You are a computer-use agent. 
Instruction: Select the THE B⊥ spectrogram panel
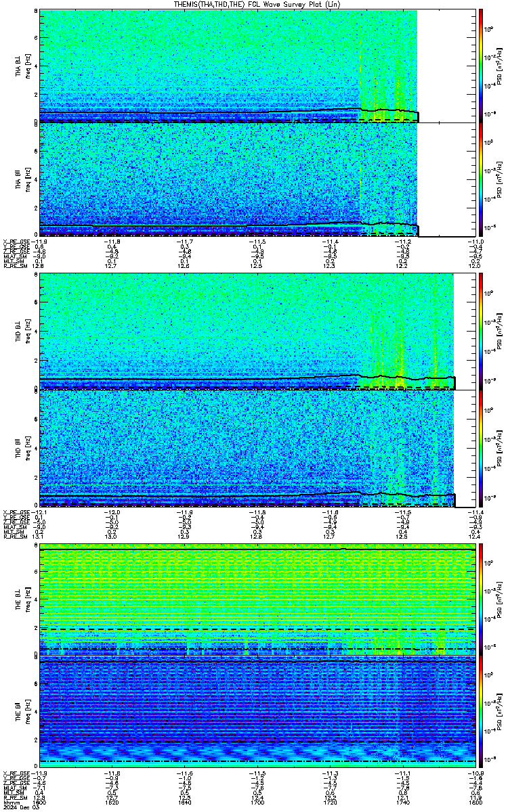pos(257,599)
